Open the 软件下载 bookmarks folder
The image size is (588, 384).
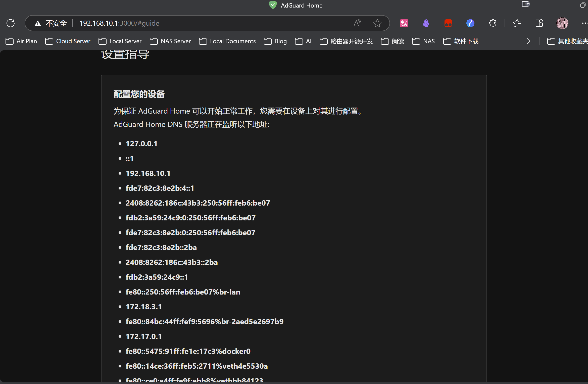[461, 41]
